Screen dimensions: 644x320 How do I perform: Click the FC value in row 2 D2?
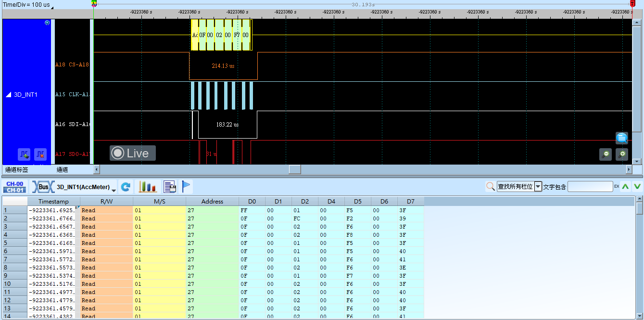coord(305,218)
